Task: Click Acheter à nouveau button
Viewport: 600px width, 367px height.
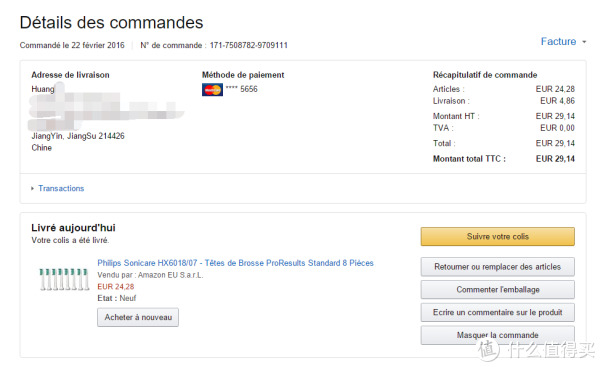Action: tap(138, 317)
